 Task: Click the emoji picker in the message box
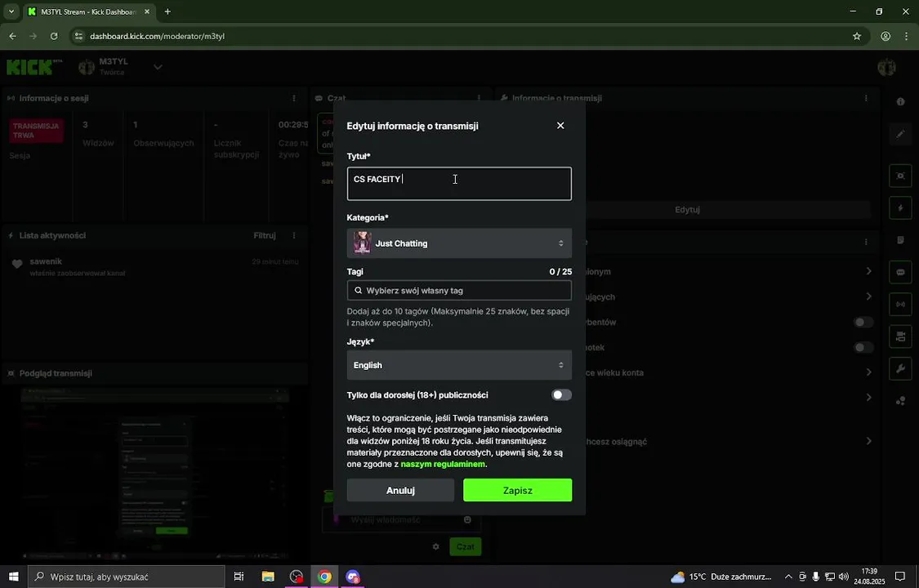point(467,519)
